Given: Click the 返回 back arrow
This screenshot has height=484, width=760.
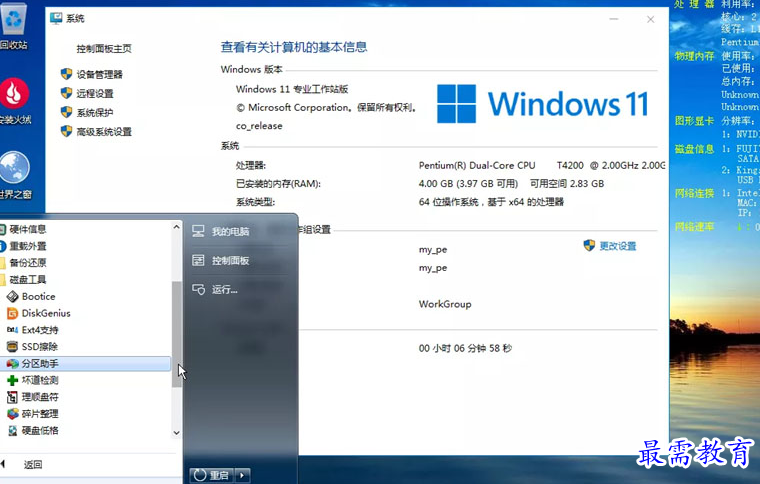Looking at the screenshot, I should (x=3, y=464).
